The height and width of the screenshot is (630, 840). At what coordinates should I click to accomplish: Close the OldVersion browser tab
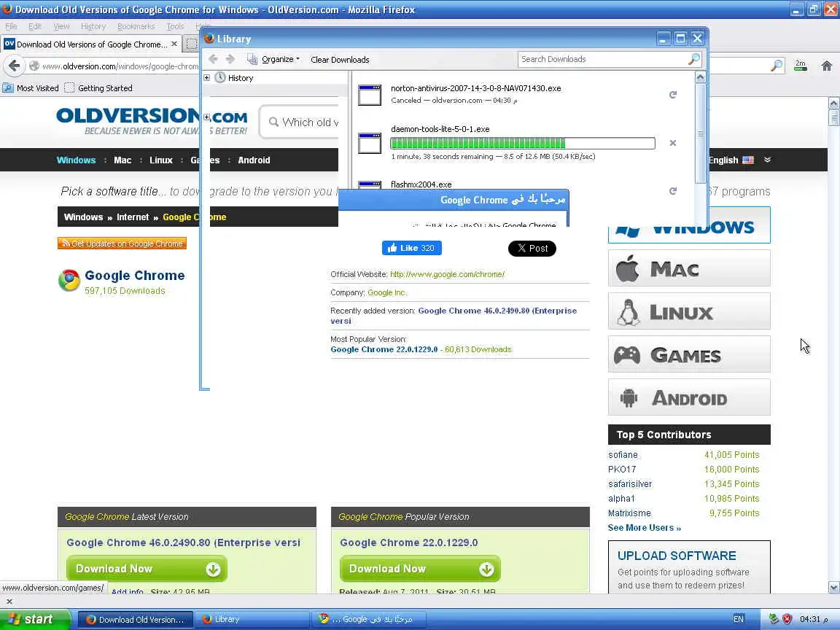point(174,44)
